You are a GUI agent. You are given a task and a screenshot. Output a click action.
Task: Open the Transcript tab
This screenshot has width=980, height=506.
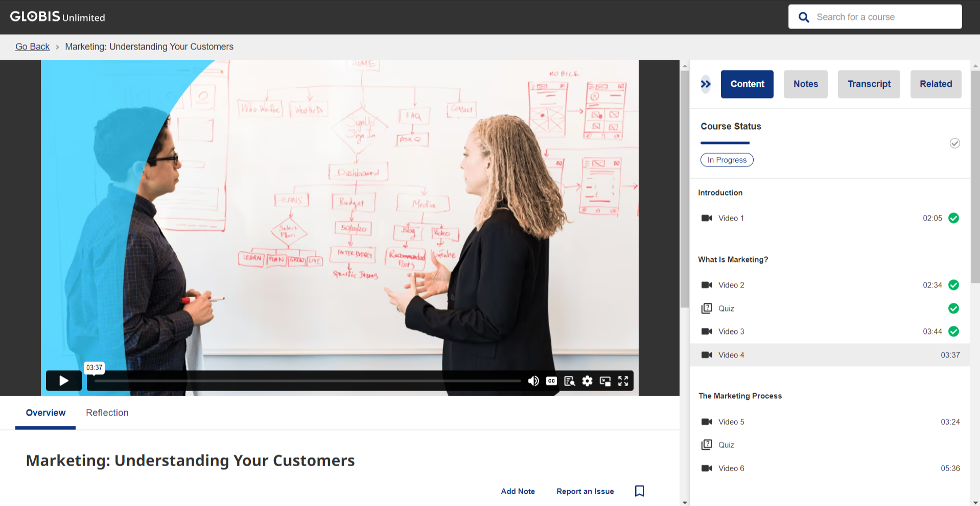click(x=869, y=84)
